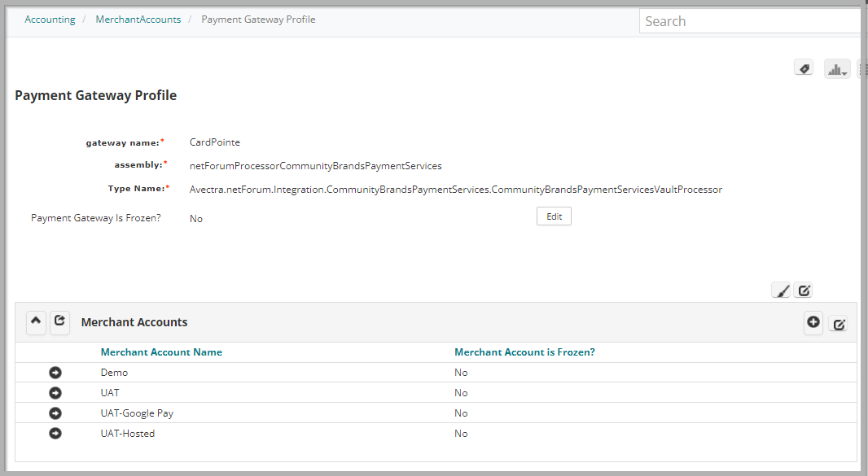Open the UAT-Google Pay row arrow

coord(55,413)
